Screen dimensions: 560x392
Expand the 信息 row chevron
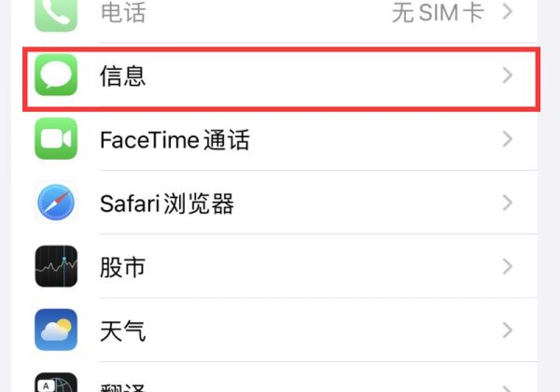[508, 77]
